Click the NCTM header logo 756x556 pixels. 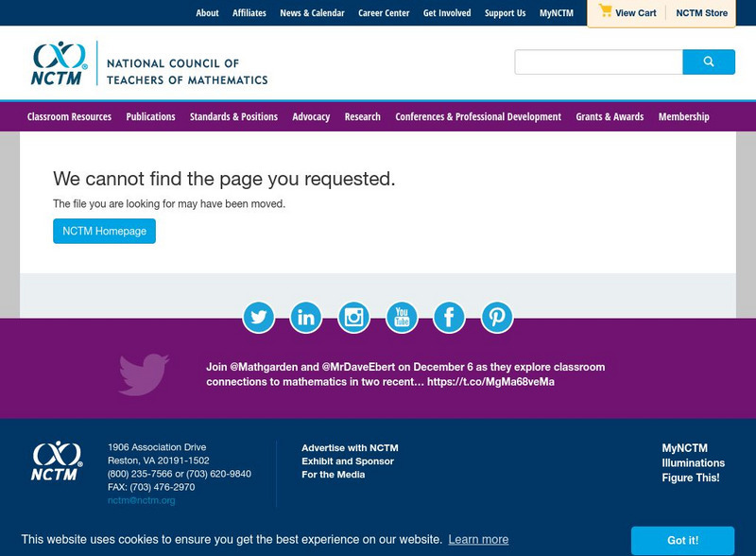tap(60, 63)
